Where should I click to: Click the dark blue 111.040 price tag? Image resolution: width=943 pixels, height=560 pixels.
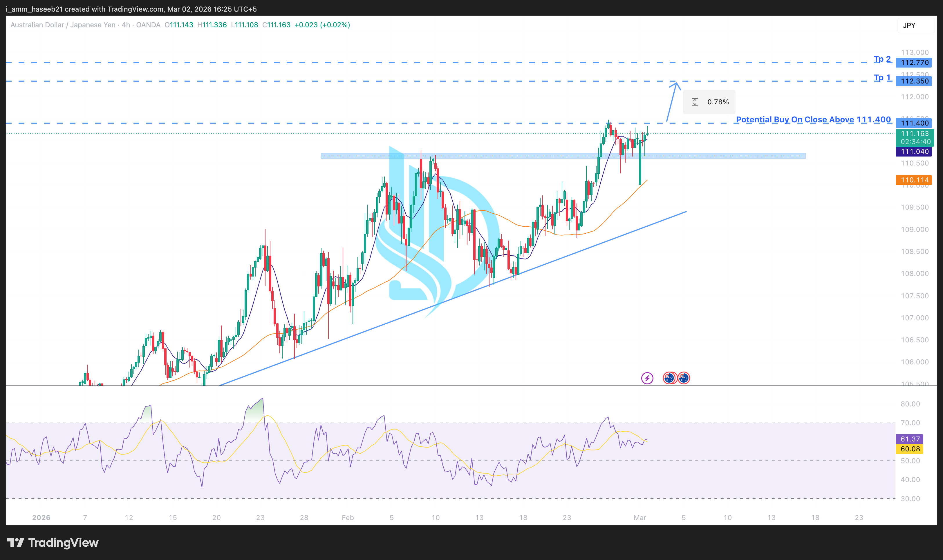pyautogui.click(x=913, y=152)
